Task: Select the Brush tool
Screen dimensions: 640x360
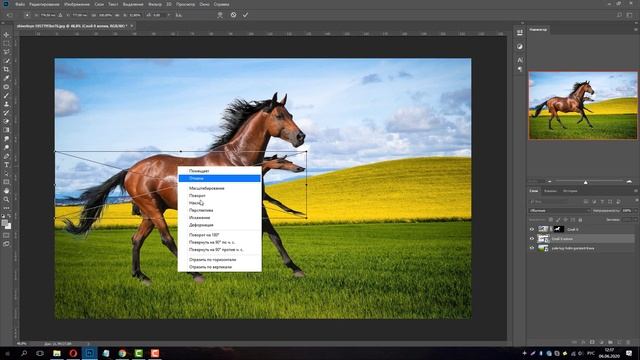Action: 6,96
